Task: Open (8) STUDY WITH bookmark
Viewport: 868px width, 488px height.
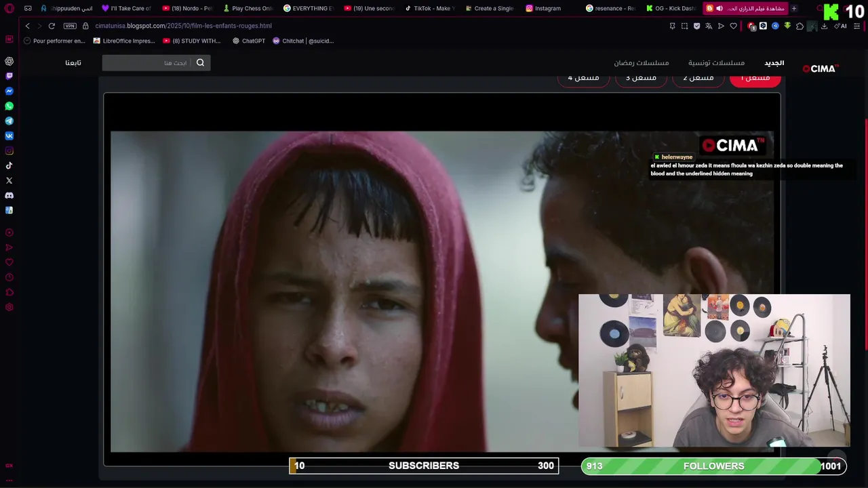Action: pyautogui.click(x=192, y=41)
